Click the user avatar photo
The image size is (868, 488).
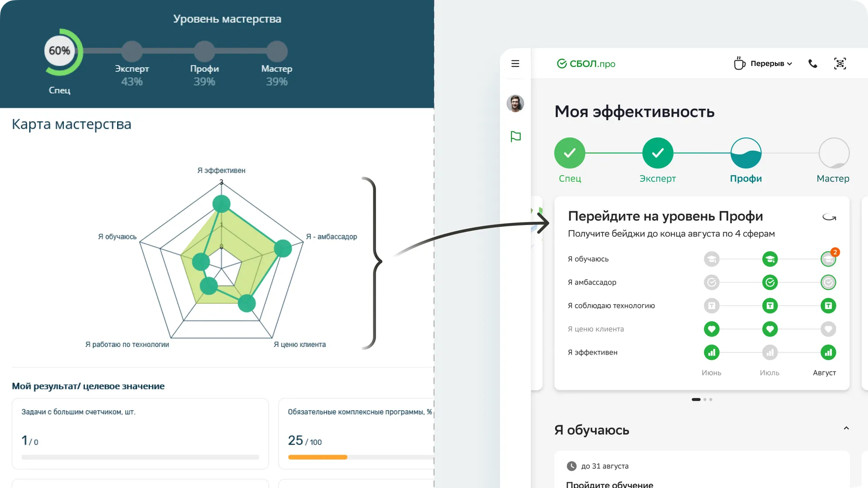(x=515, y=103)
